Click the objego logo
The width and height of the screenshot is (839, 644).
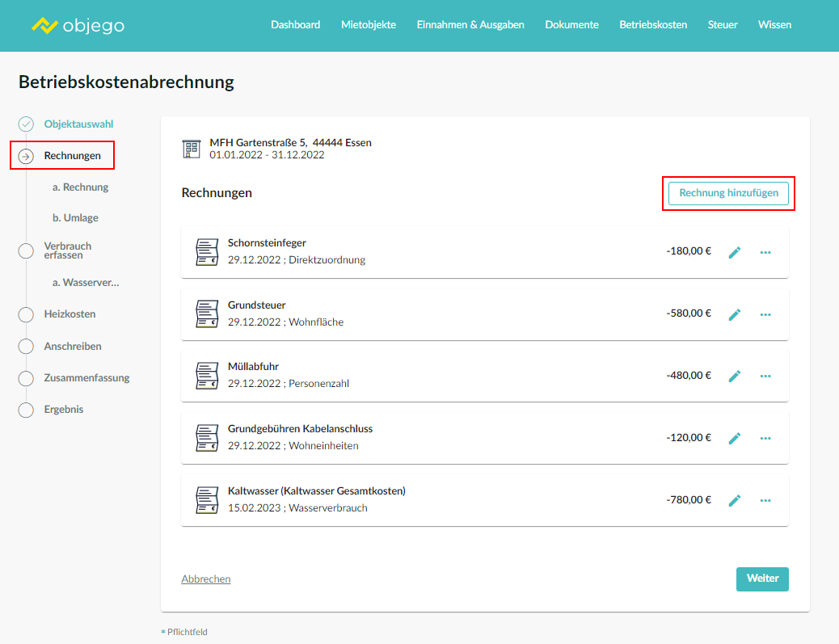tap(78, 25)
